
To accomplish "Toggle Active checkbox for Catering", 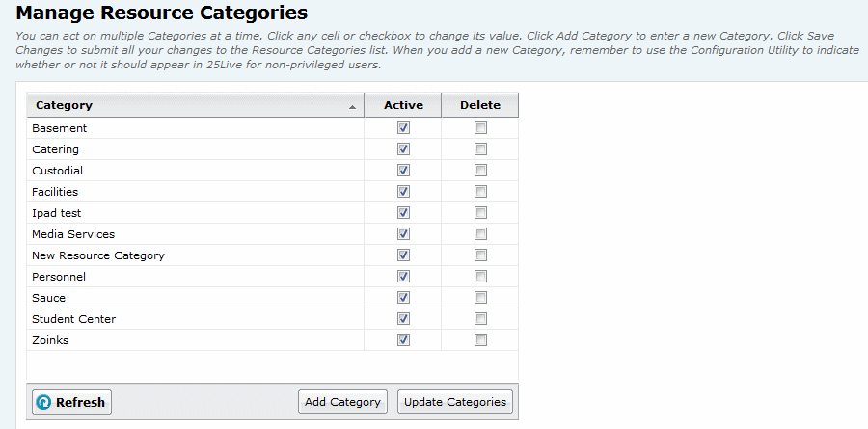I will click(x=403, y=149).
